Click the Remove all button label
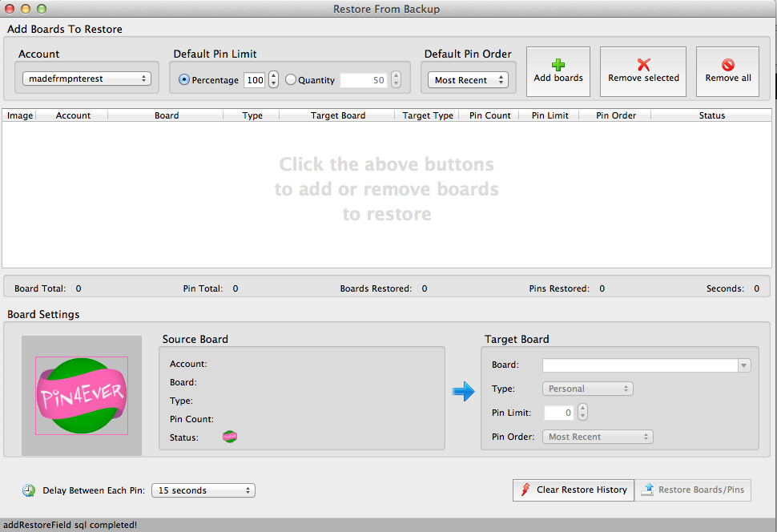The image size is (777, 532). pyautogui.click(x=728, y=78)
